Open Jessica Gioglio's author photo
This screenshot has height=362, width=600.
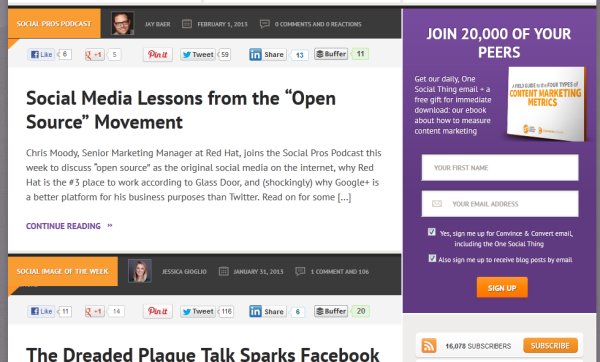[x=140, y=271]
